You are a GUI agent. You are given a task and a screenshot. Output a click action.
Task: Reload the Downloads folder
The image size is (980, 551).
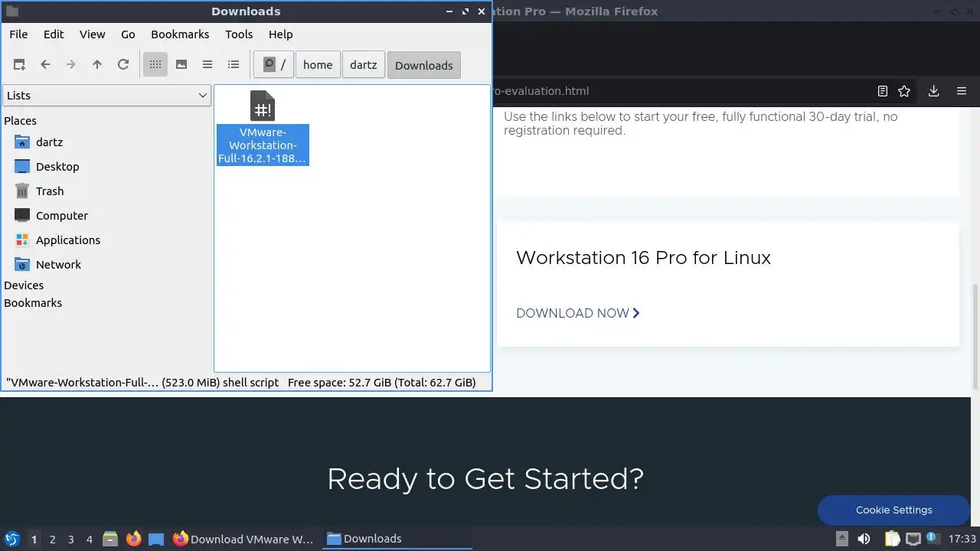click(123, 65)
